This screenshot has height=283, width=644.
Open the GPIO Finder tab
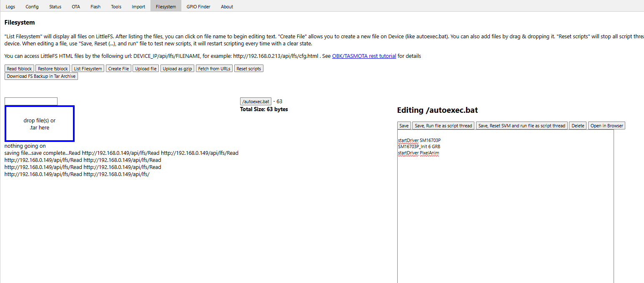tap(198, 7)
